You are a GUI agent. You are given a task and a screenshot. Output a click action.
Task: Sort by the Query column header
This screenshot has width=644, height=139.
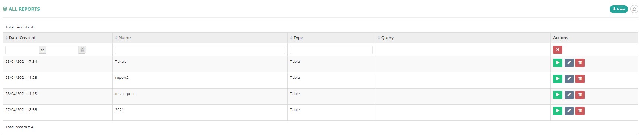385,38
